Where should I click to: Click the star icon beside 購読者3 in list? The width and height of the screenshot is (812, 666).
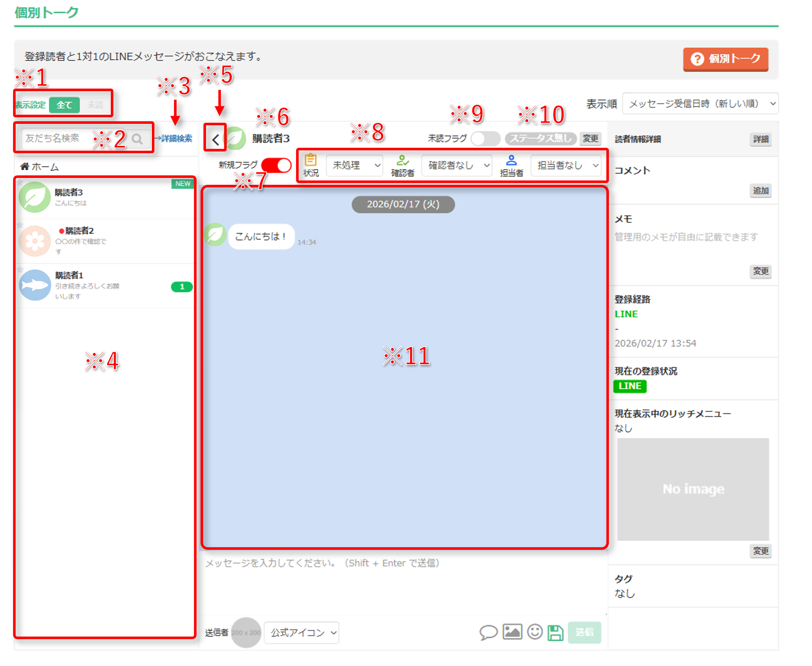(20, 182)
